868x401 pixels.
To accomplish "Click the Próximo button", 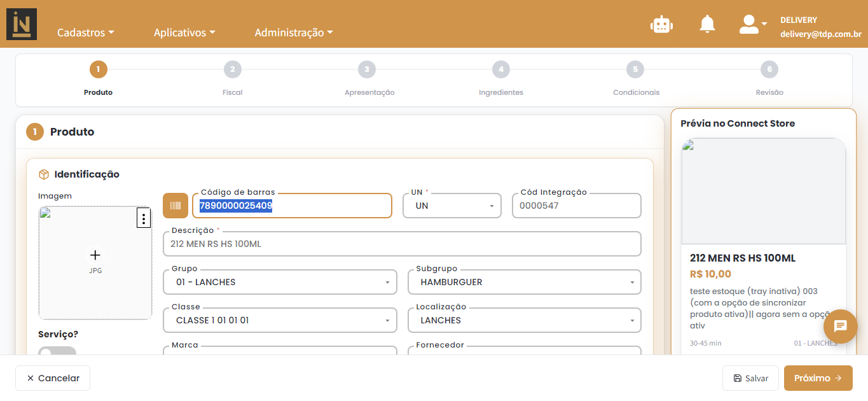I will coord(818,378).
